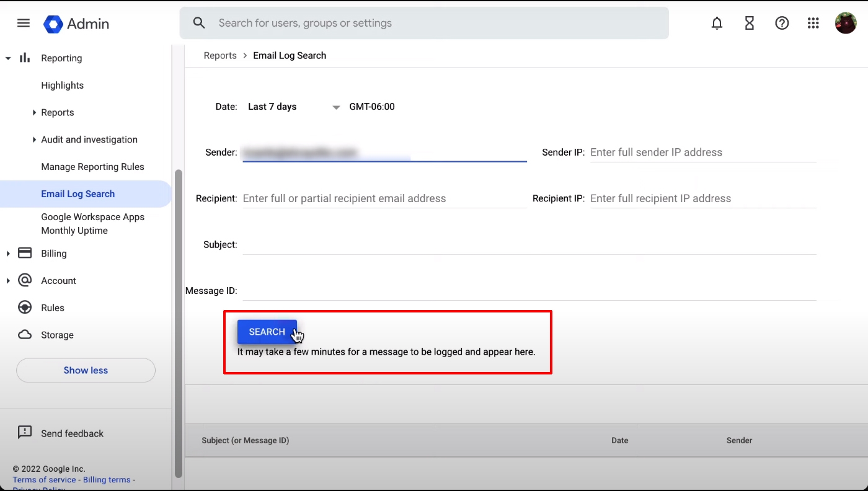Click the Send feedback icon
This screenshot has width=868, height=491.
(x=25, y=433)
